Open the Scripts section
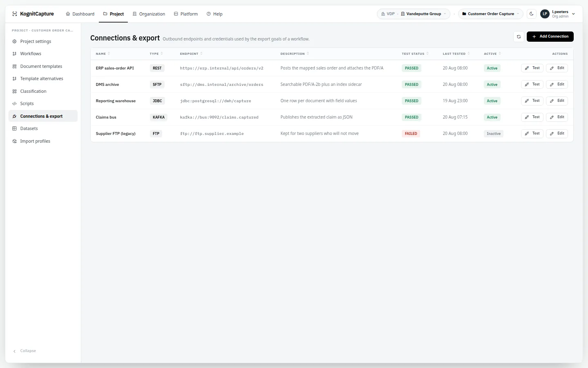 tap(43, 103)
